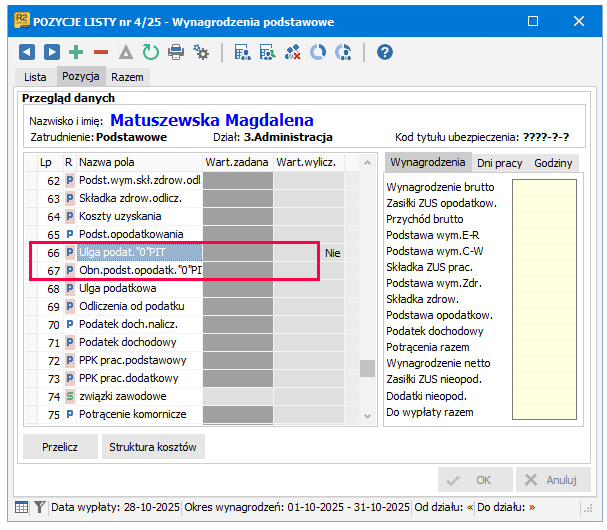Click Wart.zadana cell of row 74
This screenshot has height=530, width=607.
[x=238, y=396]
